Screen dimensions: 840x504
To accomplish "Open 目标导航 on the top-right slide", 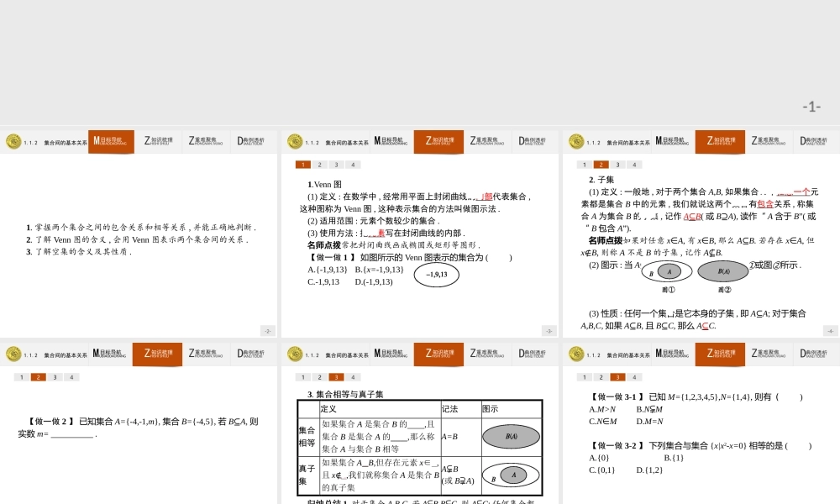I will [x=670, y=141].
